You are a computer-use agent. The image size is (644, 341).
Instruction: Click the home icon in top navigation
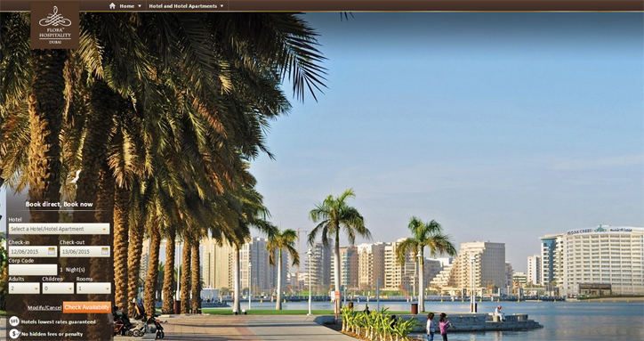pos(112,5)
